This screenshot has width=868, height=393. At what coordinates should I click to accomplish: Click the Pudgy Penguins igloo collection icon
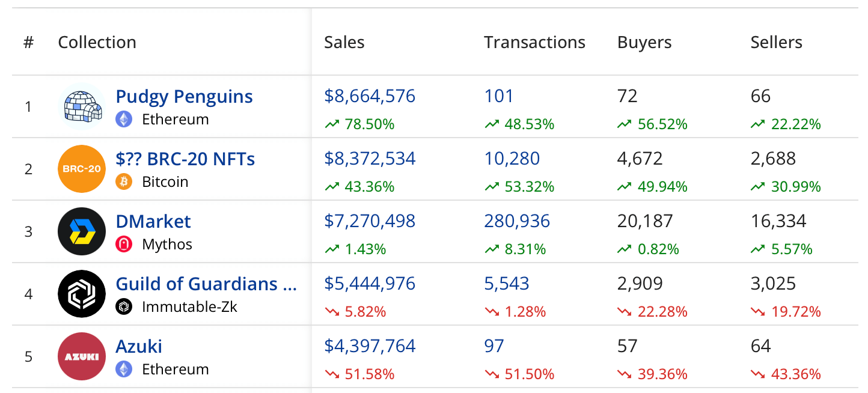pos(81,106)
